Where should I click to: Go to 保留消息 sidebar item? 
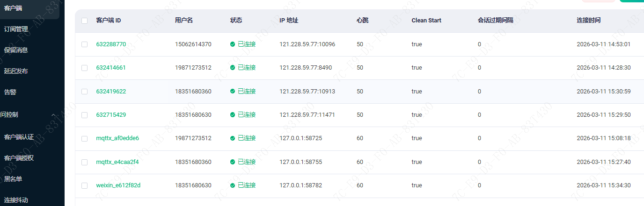16,50
